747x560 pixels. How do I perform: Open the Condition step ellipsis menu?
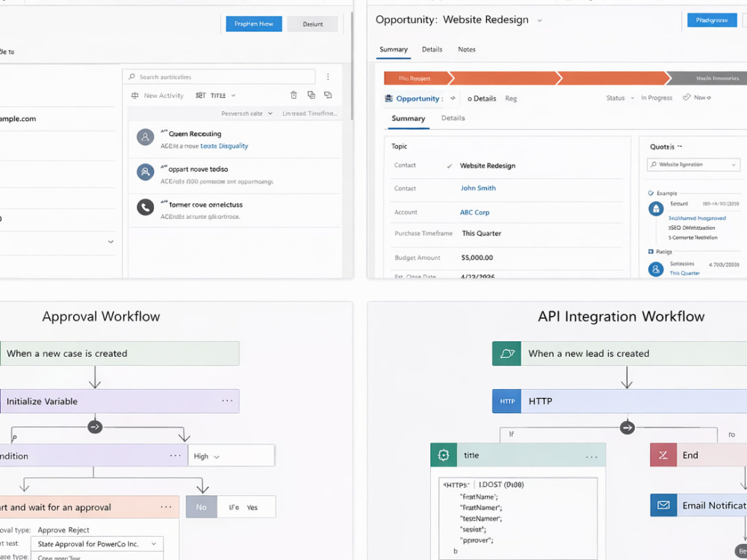[176, 455]
